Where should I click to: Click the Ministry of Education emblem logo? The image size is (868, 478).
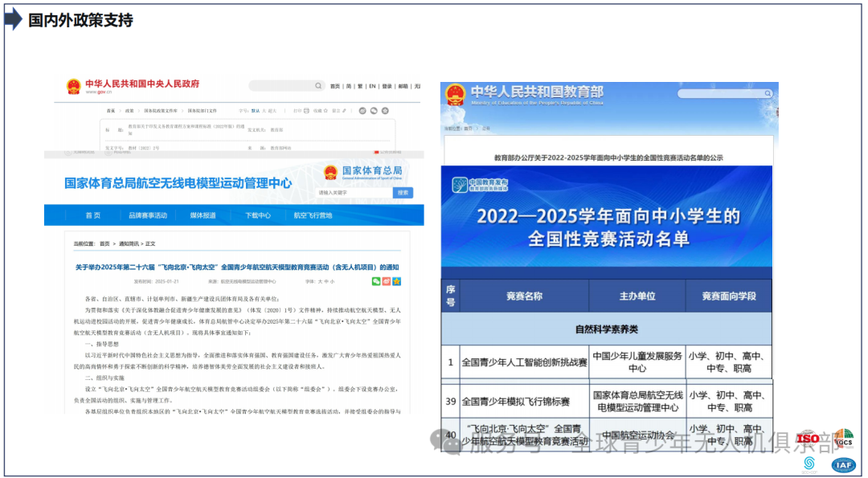(455, 95)
